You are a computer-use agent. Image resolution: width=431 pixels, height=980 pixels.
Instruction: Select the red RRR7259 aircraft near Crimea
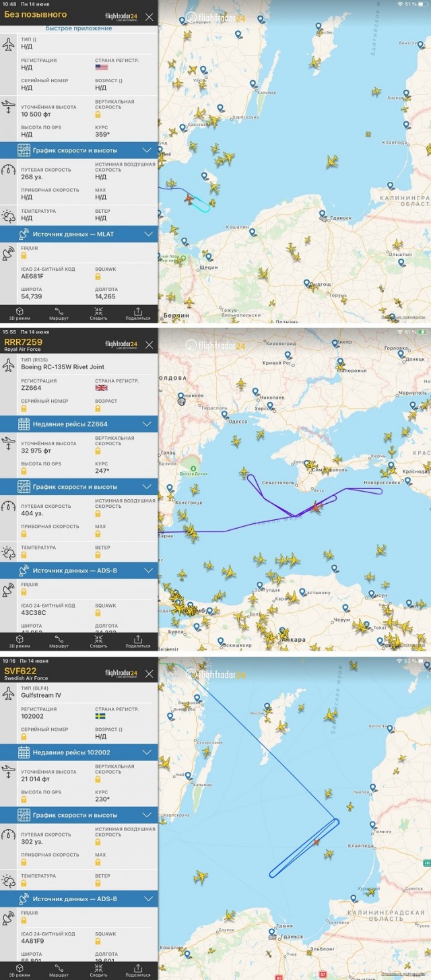pyautogui.click(x=317, y=506)
